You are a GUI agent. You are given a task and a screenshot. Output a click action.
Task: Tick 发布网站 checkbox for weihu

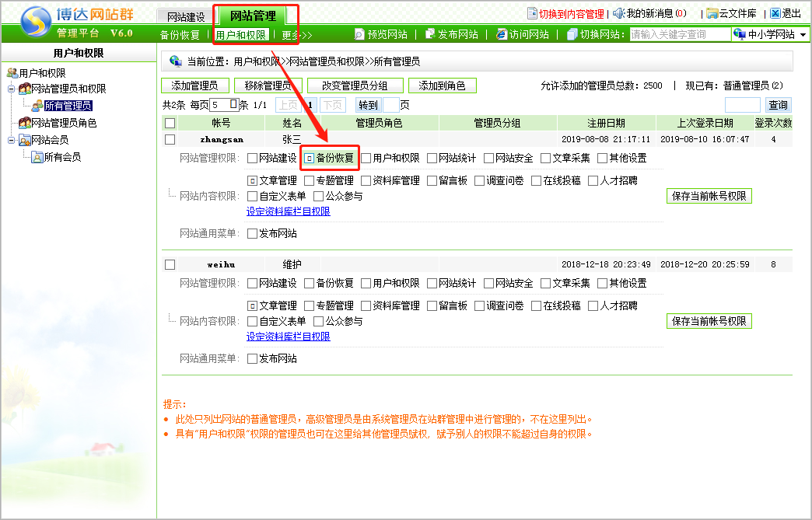(252, 359)
